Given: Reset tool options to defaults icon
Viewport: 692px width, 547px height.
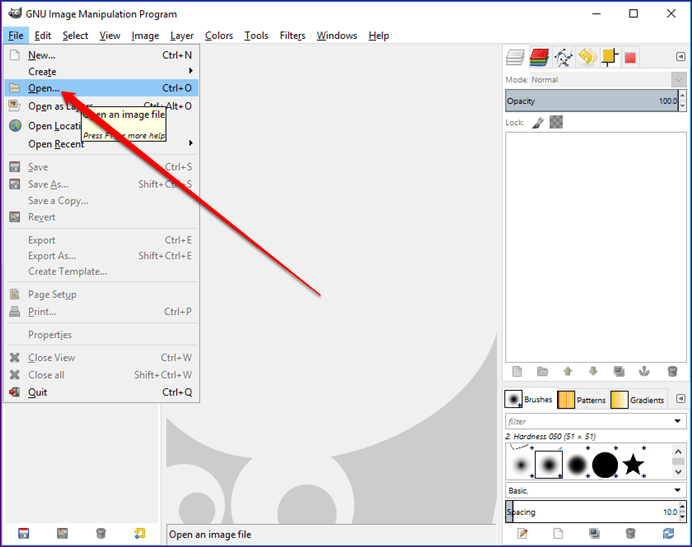Looking at the screenshot, I should pyautogui.click(x=139, y=533).
